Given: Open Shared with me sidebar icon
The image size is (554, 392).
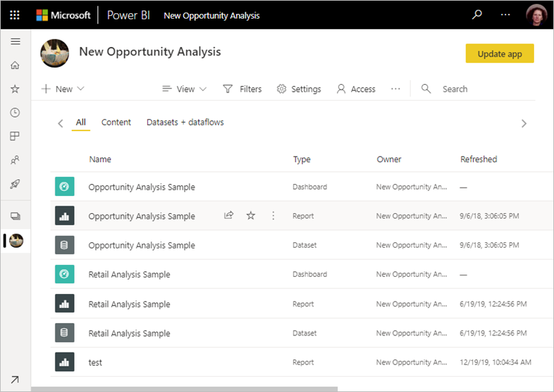Looking at the screenshot, I should 15,160.
